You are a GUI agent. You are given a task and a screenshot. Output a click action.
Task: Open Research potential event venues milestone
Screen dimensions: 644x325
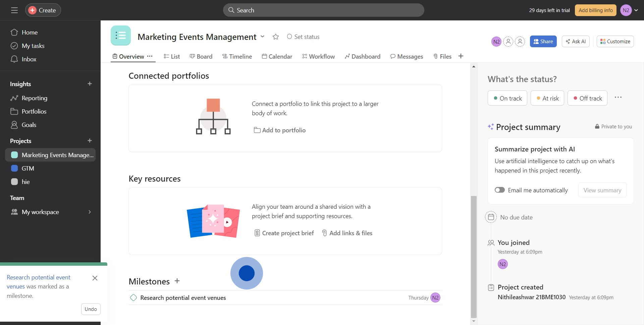[183, 298]
